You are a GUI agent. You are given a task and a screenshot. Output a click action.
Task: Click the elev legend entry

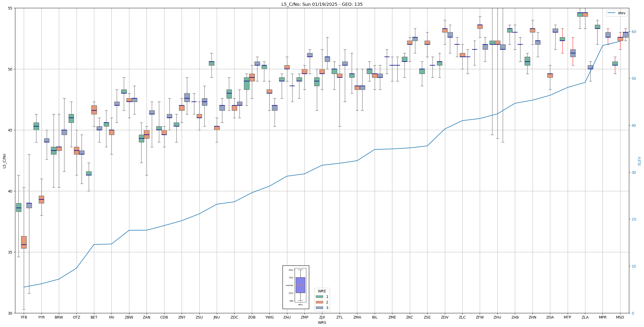coord(617,13)
